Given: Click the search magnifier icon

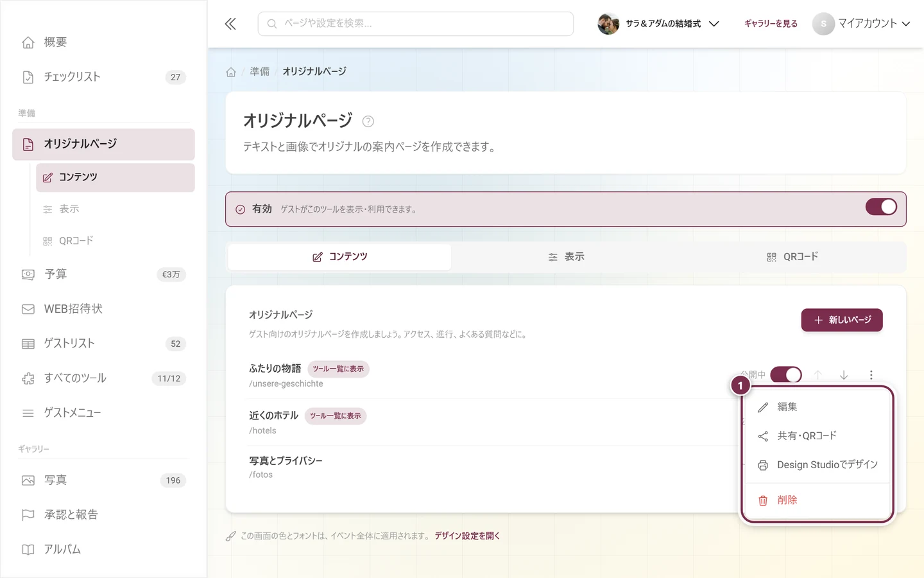Looking at the screenshot, I should 272,24.
